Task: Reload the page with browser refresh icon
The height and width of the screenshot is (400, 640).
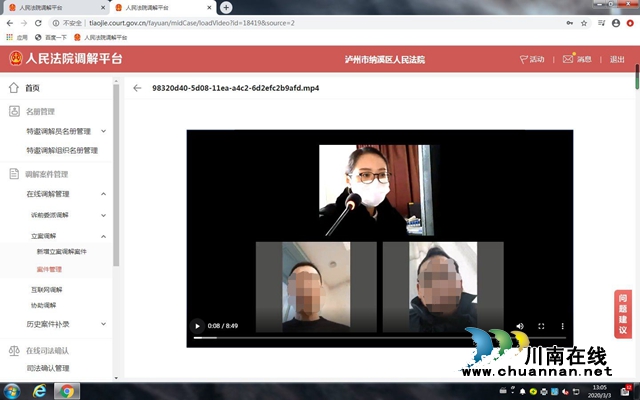Action: (x=38, y=22)
